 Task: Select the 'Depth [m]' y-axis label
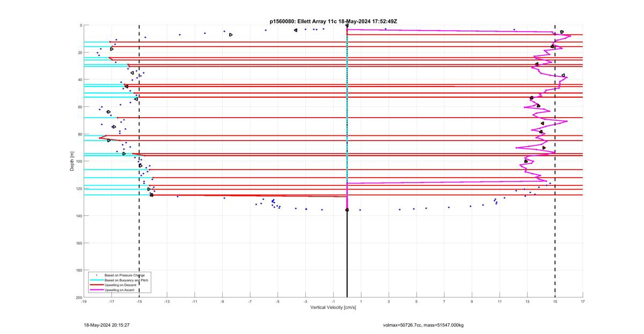[x=71, y=161]
